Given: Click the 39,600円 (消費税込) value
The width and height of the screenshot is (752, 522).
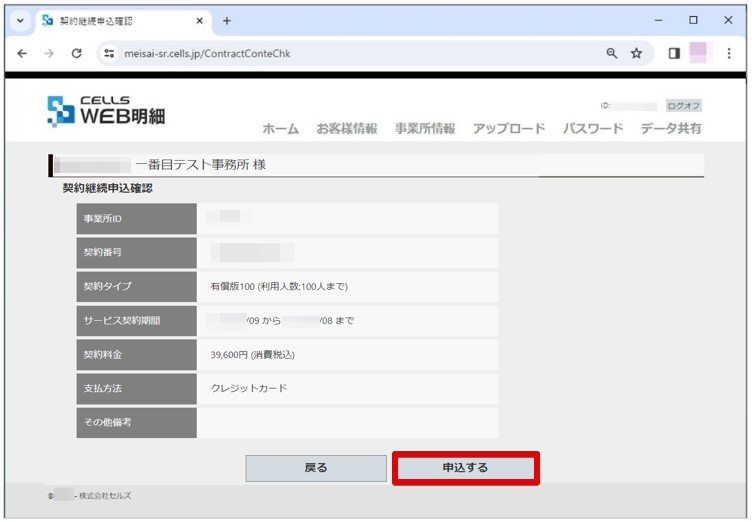Looking at the screenshot, I should tap(252, 355).
